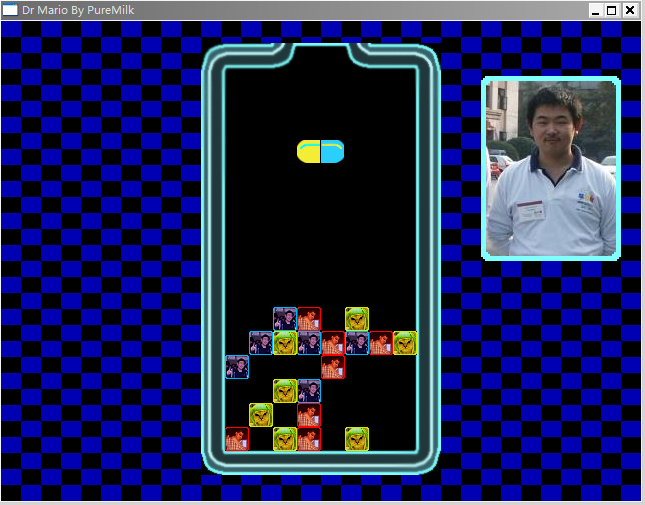The image size is (645, 505).
Task: Click the lone blue block against the bottle's left wall
Action: pyautogui.click(x=237, y=367)
